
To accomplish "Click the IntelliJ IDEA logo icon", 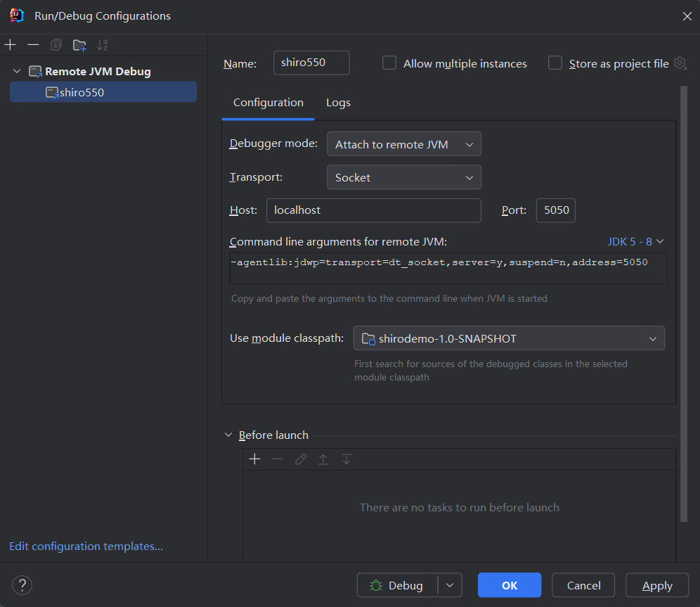I will (x=17, y=15).
